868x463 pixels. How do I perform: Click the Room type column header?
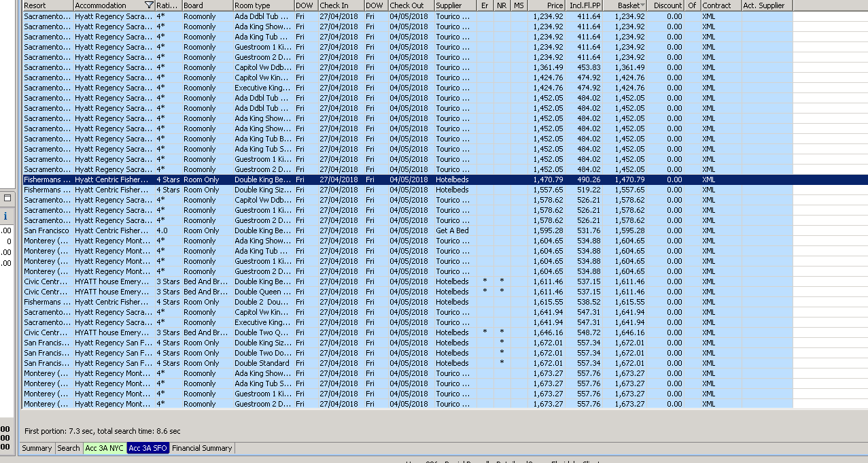tap(264, 5)
